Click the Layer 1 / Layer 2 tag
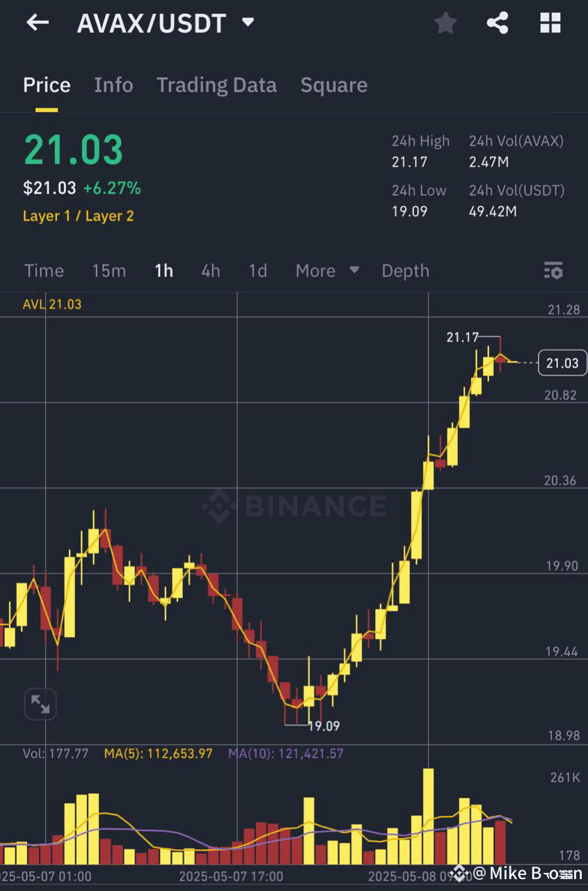 click(78, 216)
